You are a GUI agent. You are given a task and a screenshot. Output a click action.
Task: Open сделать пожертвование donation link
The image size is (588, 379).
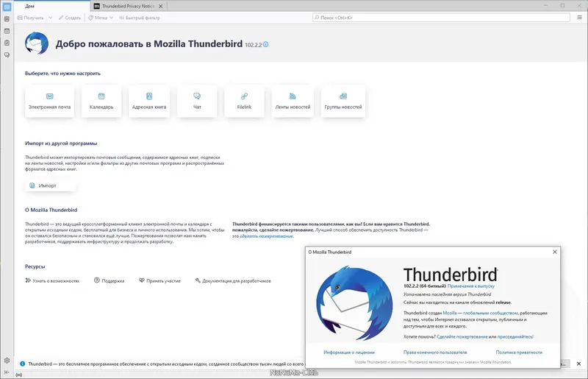click(x=267, y=236)
